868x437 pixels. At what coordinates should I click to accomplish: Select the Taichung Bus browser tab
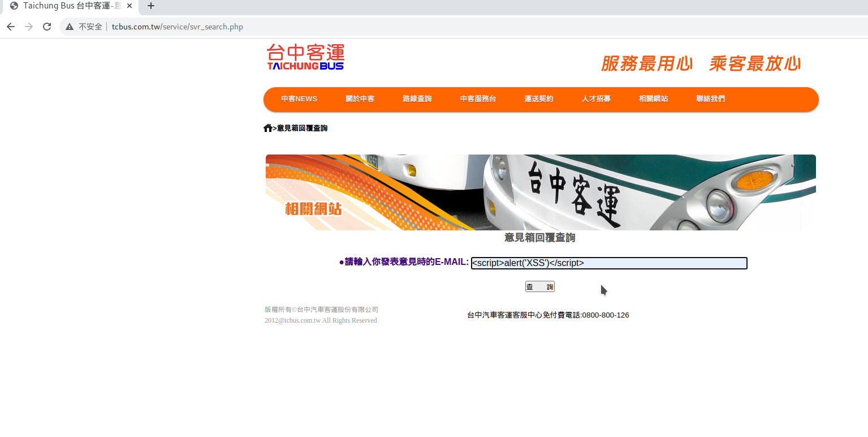[71, 6]
